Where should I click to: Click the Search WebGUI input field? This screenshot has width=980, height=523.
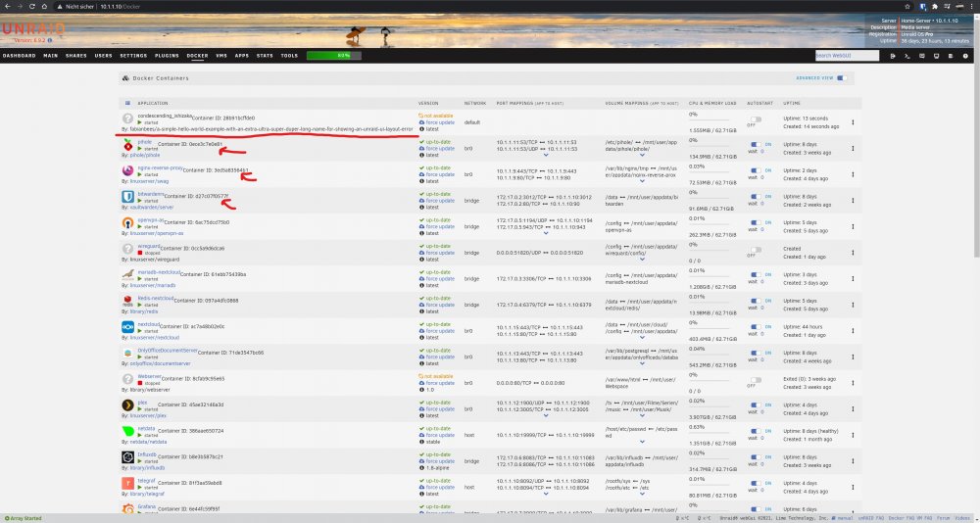click(x=847, y=56)
